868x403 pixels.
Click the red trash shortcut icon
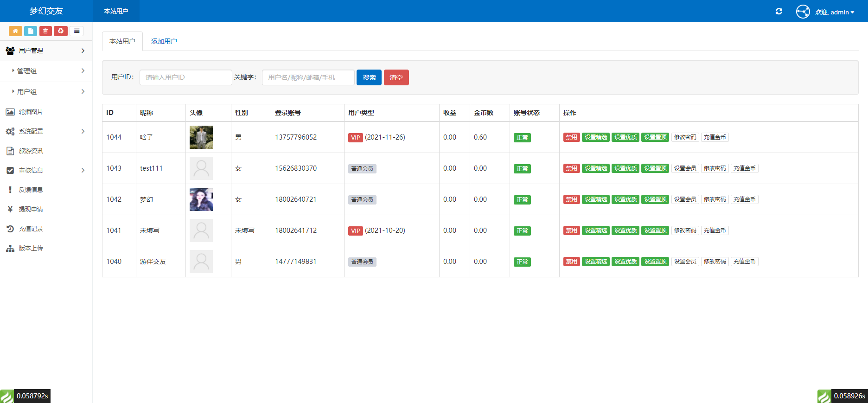[x=45, y=31]
